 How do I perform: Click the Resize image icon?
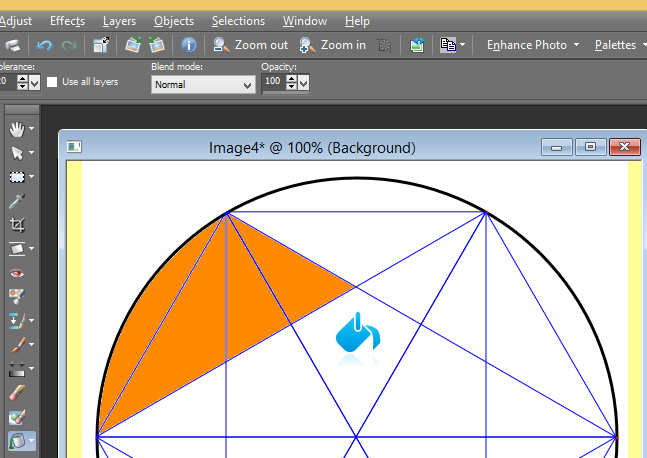click(101, 45)
